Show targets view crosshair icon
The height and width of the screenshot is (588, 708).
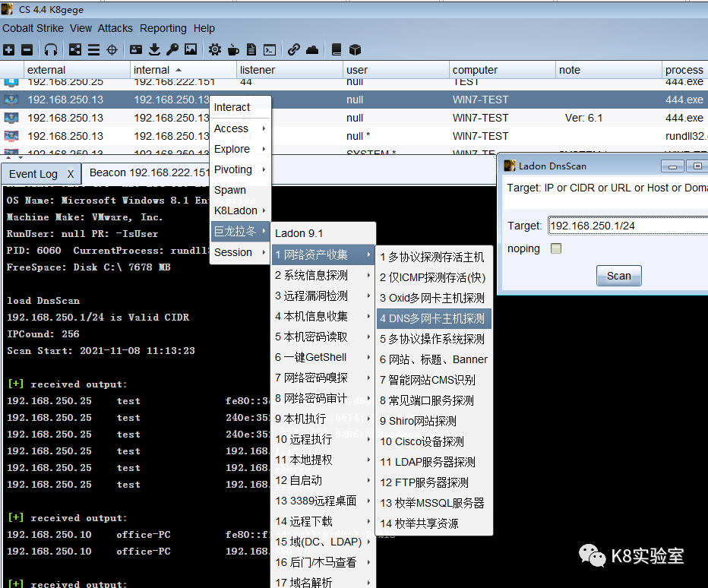click(x=112, y=49)
